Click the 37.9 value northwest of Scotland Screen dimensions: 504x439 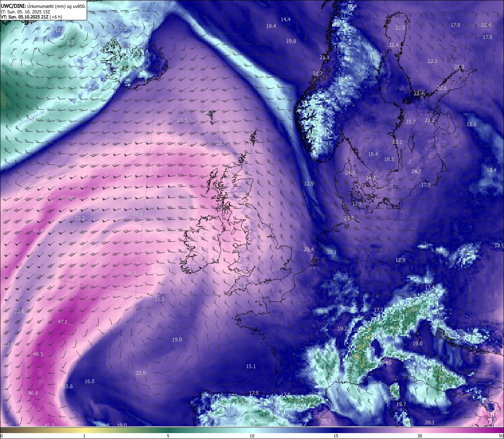[177, 169]
